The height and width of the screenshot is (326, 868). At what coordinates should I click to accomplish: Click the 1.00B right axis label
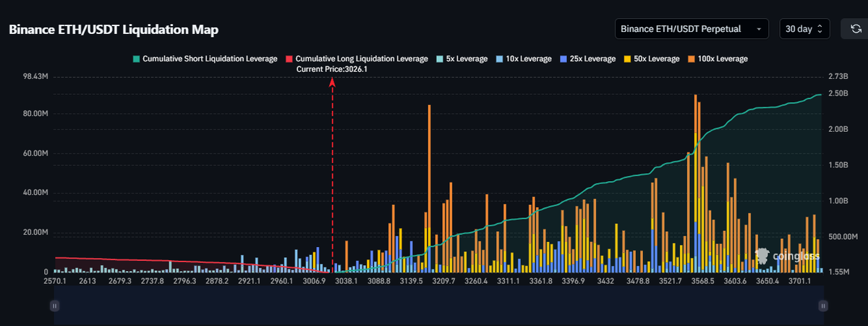(837, 201)
